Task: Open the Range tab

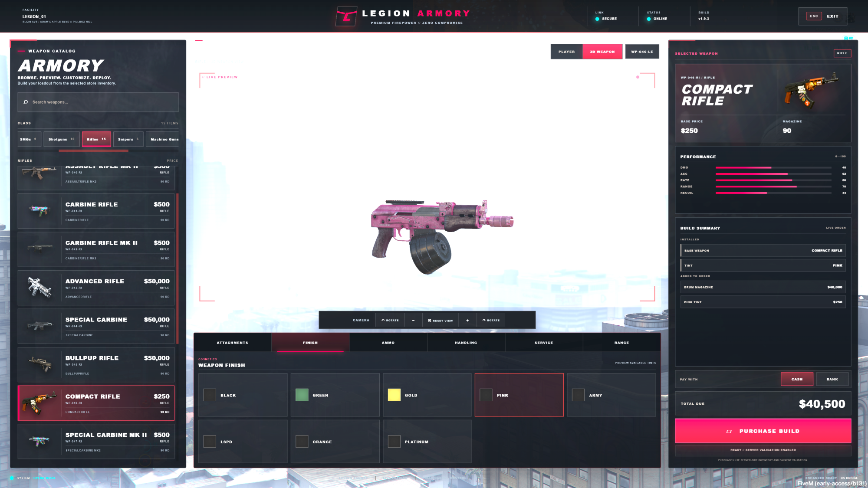Action: tap(621, 343)
